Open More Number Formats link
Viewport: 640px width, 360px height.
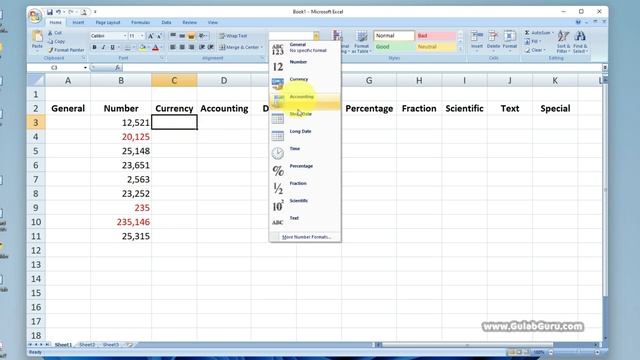coord(307,237)
